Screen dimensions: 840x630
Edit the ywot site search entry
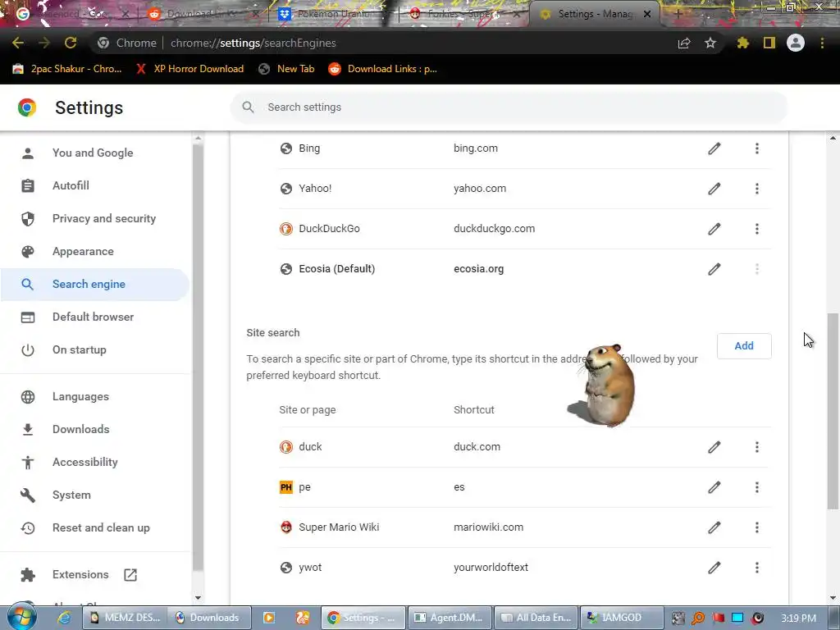tap(714, 568)
